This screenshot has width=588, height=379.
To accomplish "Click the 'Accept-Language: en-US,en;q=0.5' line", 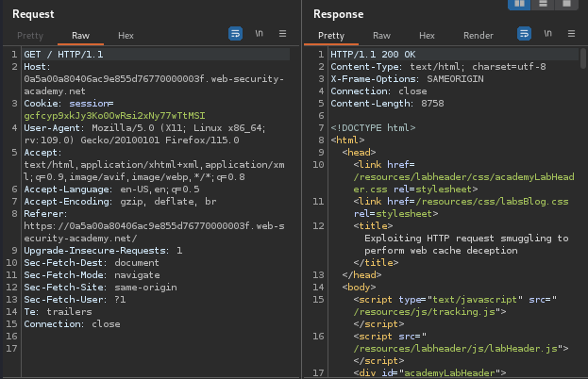I will coord(111,189).
